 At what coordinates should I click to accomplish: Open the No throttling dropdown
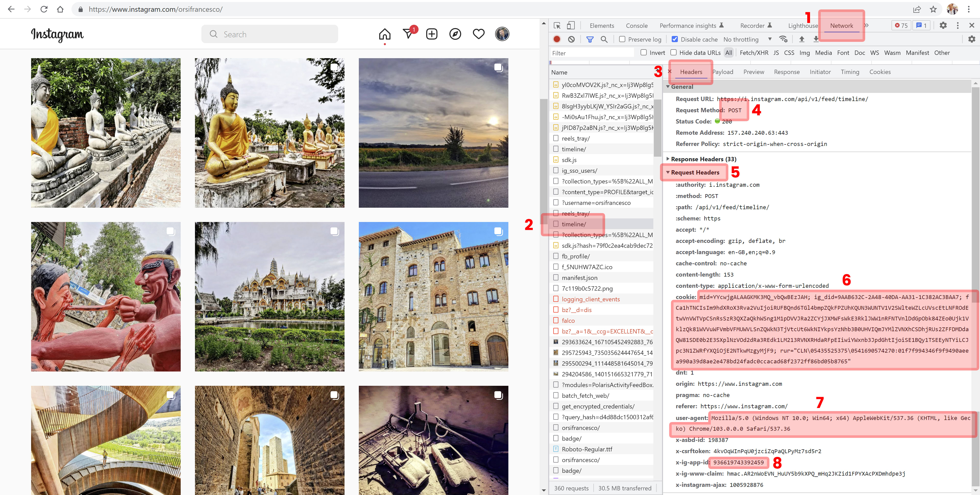click(x=747, y=39)
